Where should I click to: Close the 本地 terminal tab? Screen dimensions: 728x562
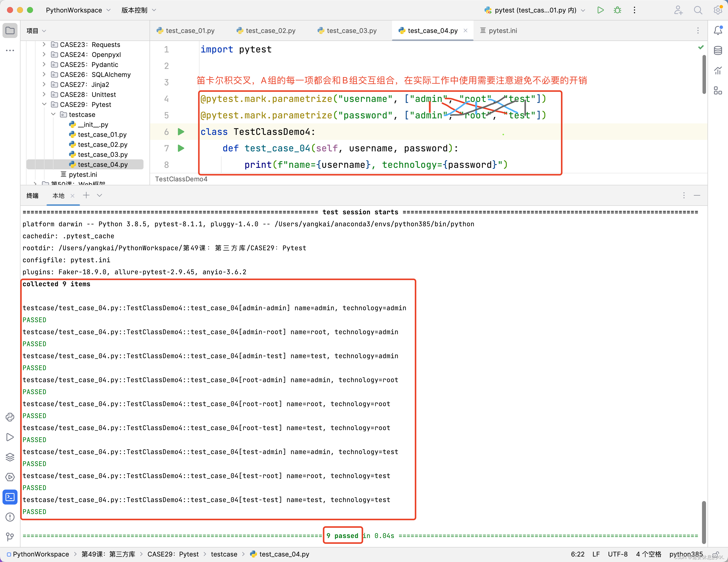click(72, 196)
